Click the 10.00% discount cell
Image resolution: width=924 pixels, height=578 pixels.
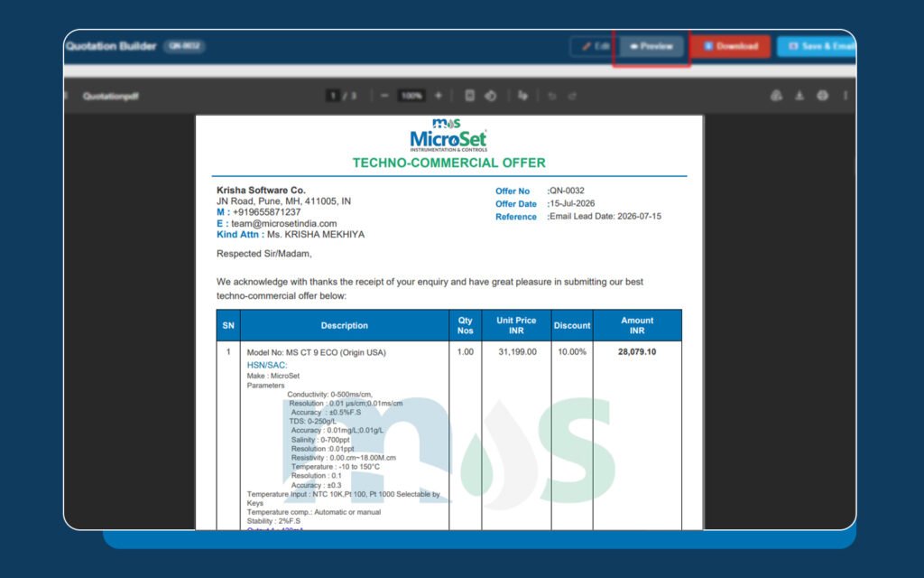[571, 352]
